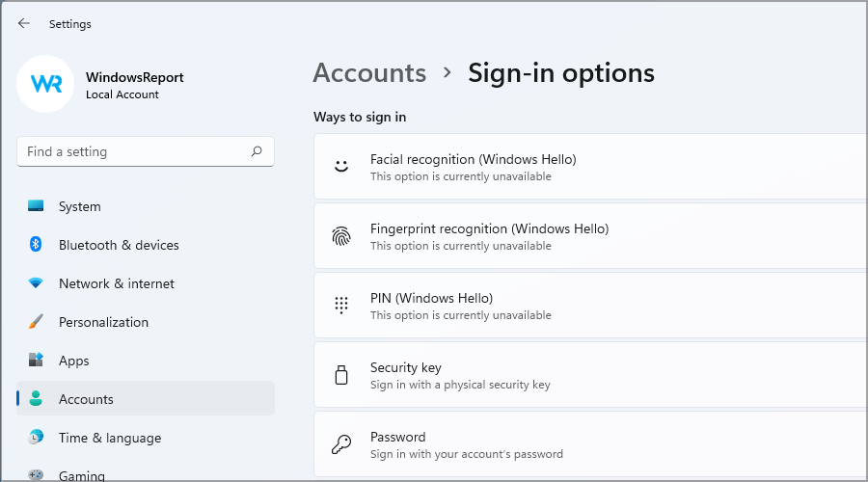Image resolution: width=868 pixels, height=482 pixels.
Task: Go to Accounts via breadcrumb link
Action: [369, 73]
